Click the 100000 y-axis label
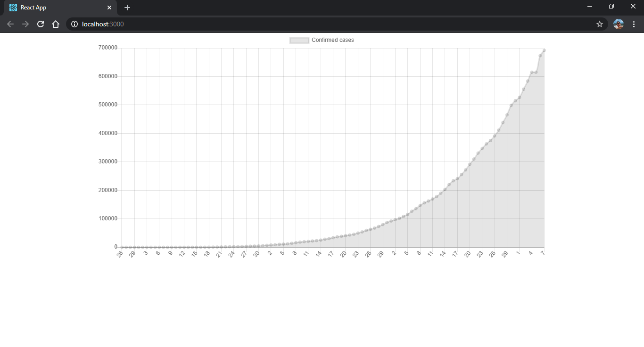The width and height of the screenshot is (644, 347). pos(108,218)
